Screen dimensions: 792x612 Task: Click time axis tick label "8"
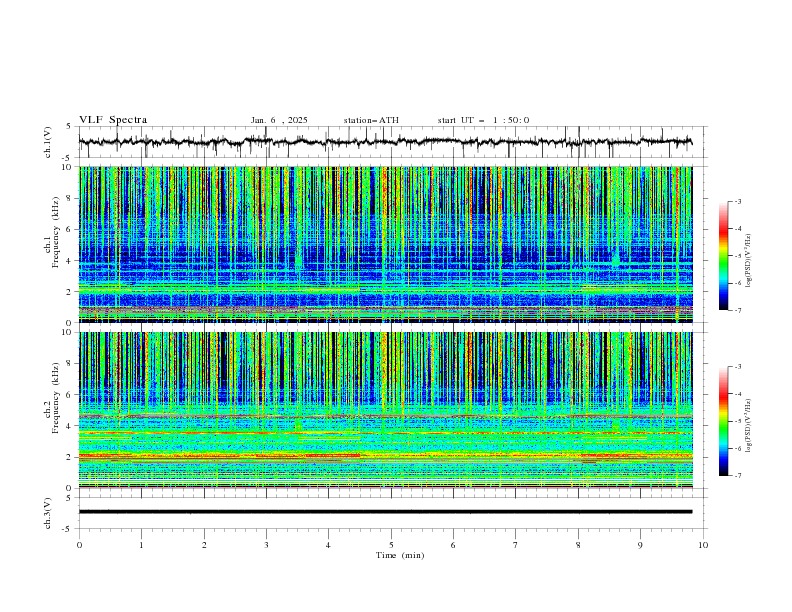[x=578, y=545]
